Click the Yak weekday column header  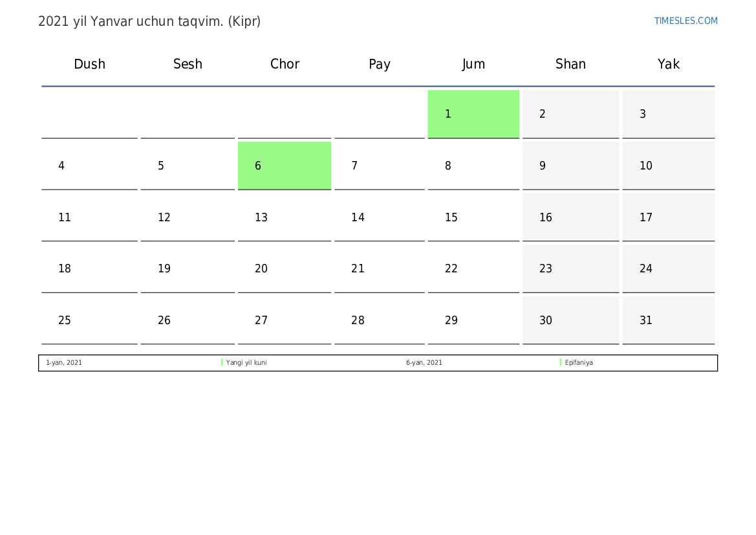[x=668, y=64]
